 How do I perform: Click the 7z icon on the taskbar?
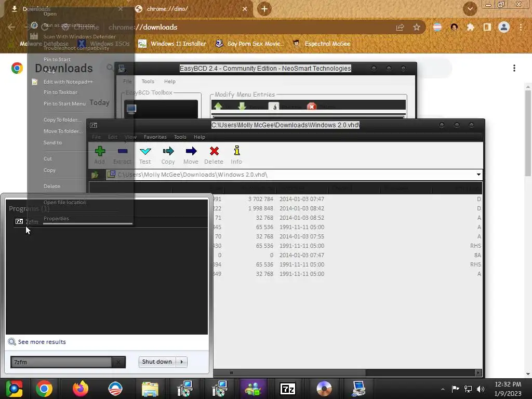[x=288, y=389]
